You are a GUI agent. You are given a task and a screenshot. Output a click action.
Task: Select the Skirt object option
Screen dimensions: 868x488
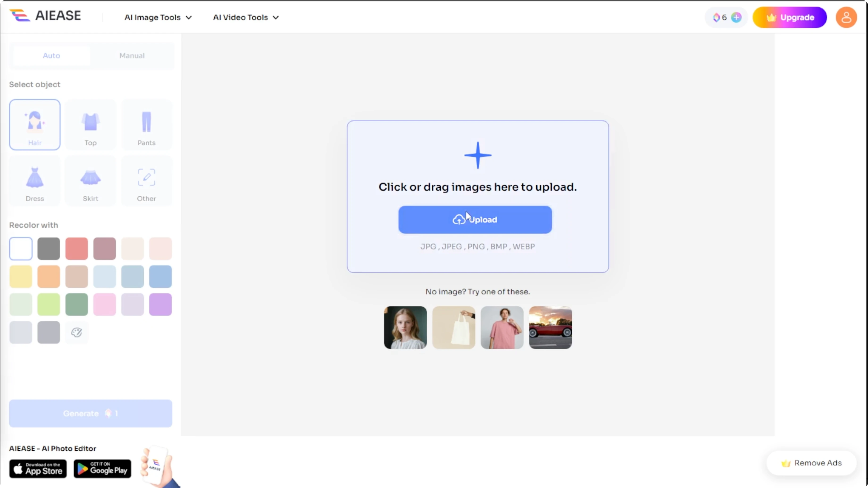click(91, 181)
